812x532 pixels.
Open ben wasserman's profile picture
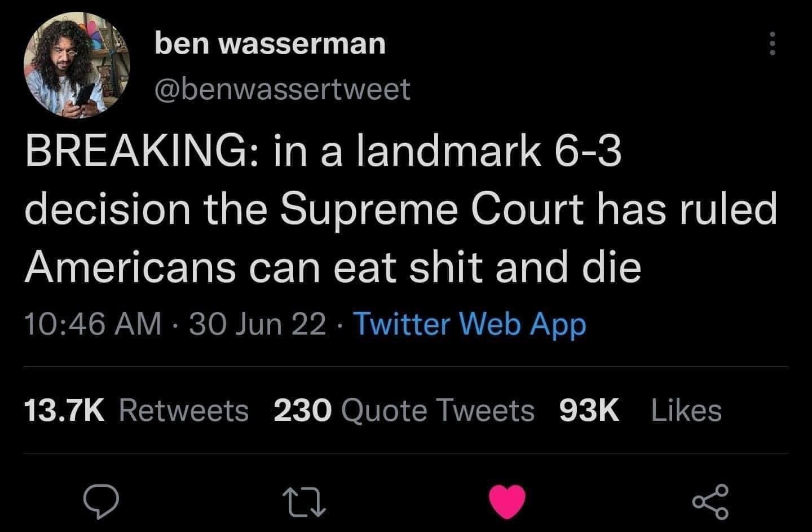point(77,64)
